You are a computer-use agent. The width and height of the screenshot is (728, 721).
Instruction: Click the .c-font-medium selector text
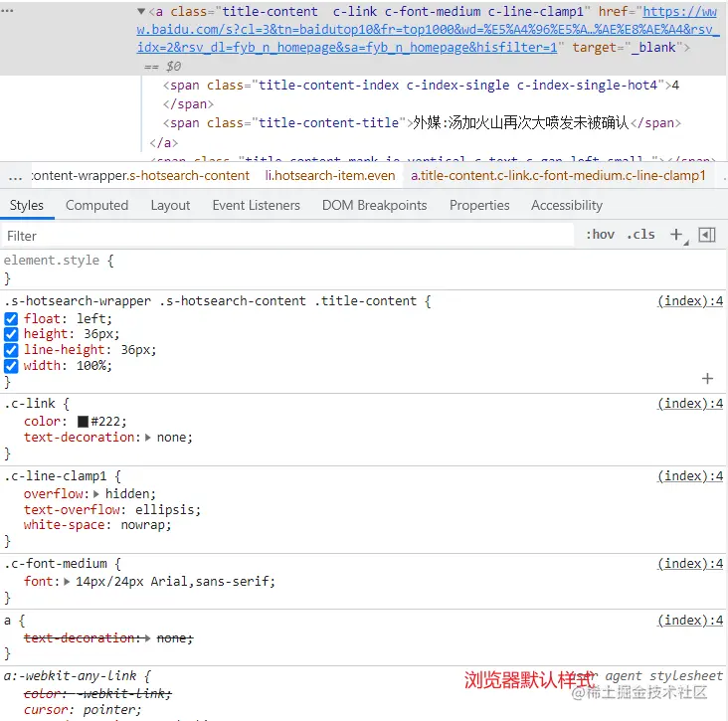(56, 564)
